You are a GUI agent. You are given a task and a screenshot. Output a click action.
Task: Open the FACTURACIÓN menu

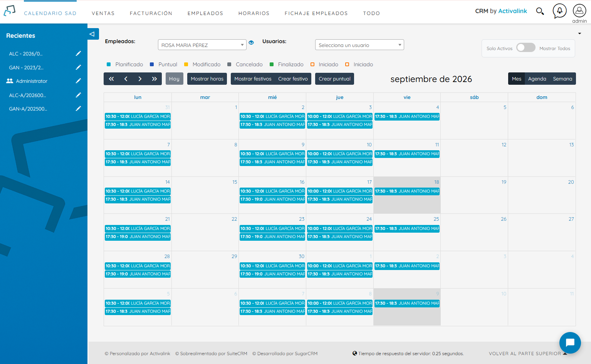click(x=151, y=13)
